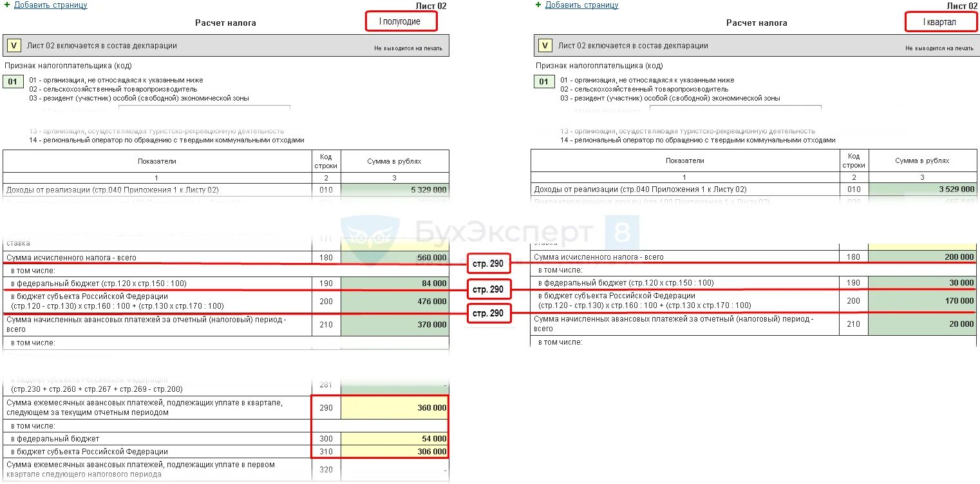Click 'в федеральный бюджет' line 300 label
This screenshot has width=980, height=484.
(55, 439)
